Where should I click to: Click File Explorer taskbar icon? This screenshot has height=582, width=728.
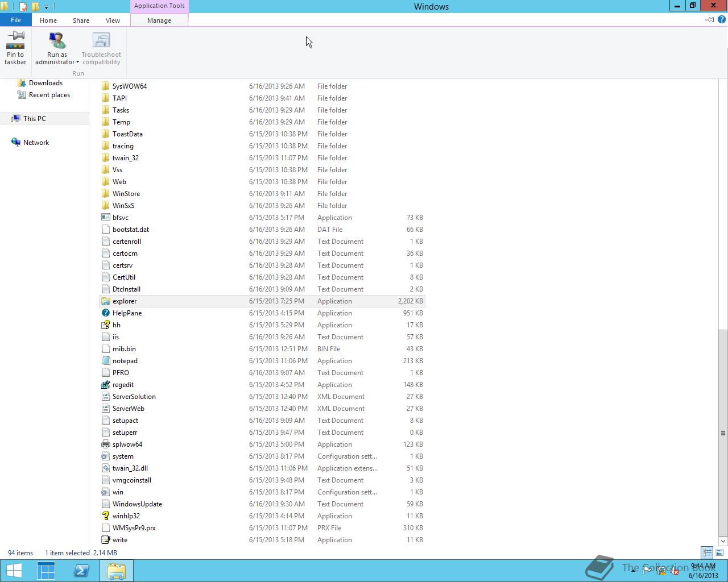[x=117, y=571]
